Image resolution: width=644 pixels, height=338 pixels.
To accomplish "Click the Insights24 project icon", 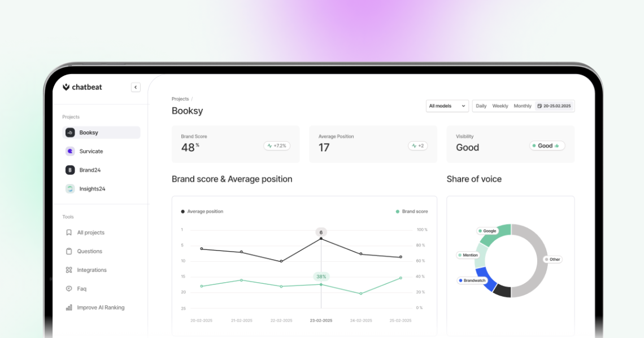I will (x=70, y=188).
